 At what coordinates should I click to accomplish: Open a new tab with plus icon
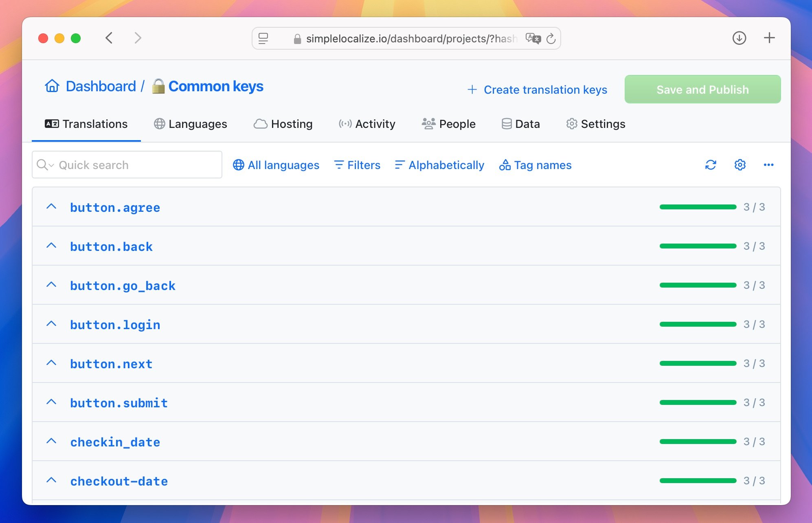point(769,38)
